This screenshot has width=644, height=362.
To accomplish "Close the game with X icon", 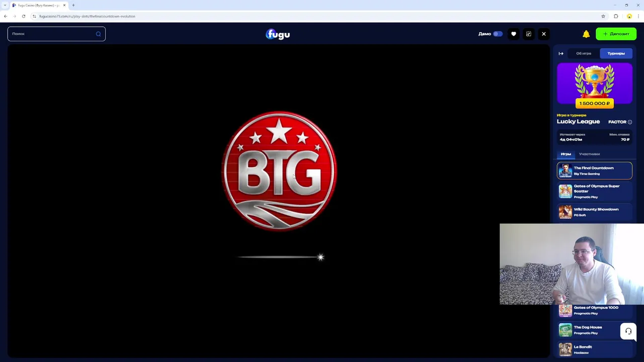I will 544,34.
